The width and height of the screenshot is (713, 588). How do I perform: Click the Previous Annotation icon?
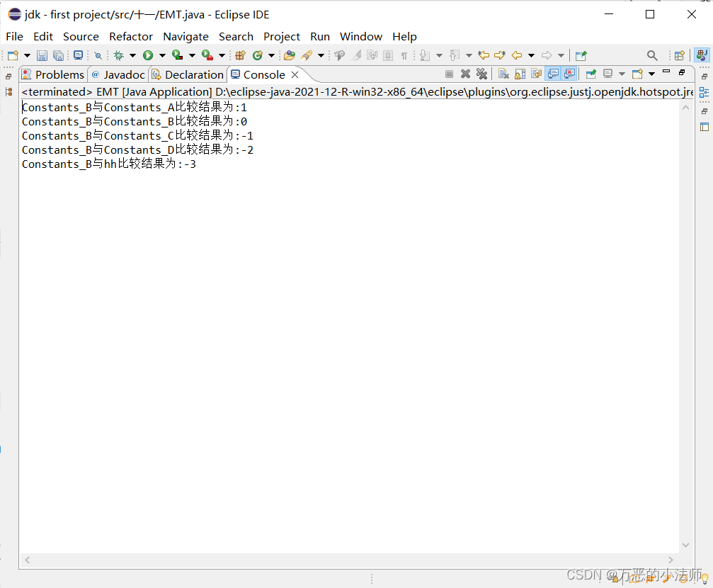[x=455, y=55]
